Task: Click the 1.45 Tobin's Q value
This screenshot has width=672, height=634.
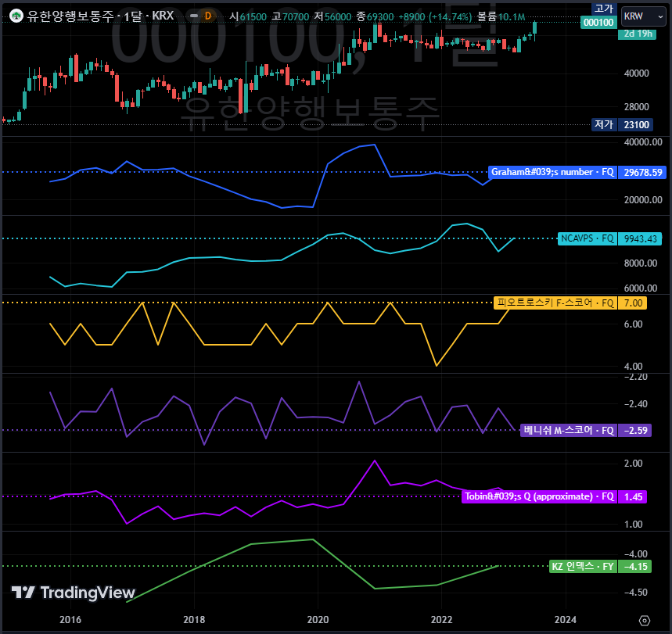Action: coord(633,497)
